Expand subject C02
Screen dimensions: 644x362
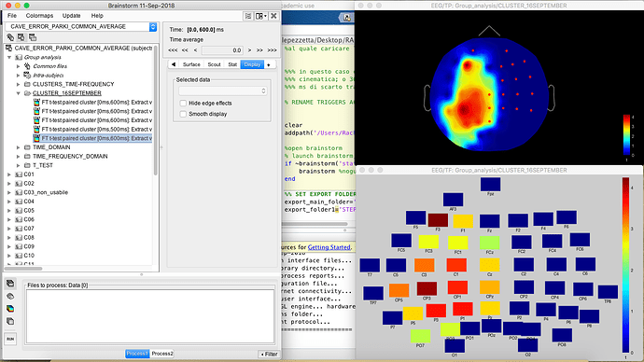[9, 184]
